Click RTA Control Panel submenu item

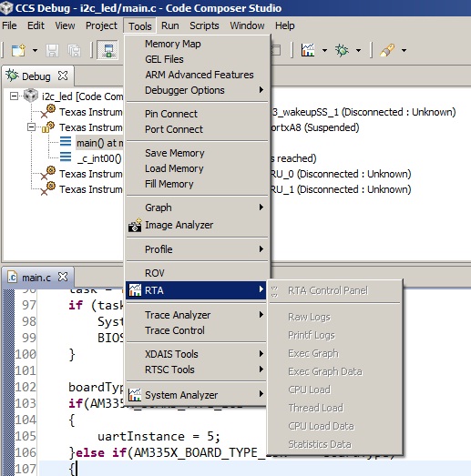pyautogui.click(x=335, y=291)
